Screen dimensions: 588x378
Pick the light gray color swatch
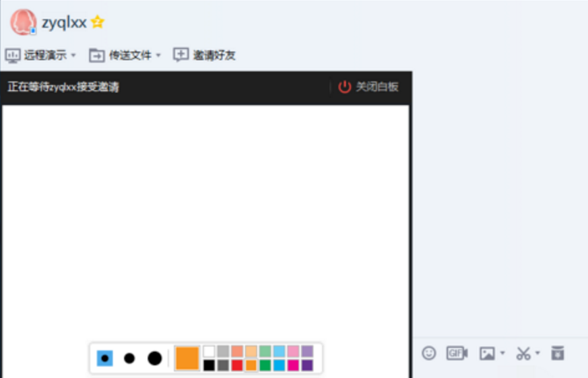coord(223,351)
